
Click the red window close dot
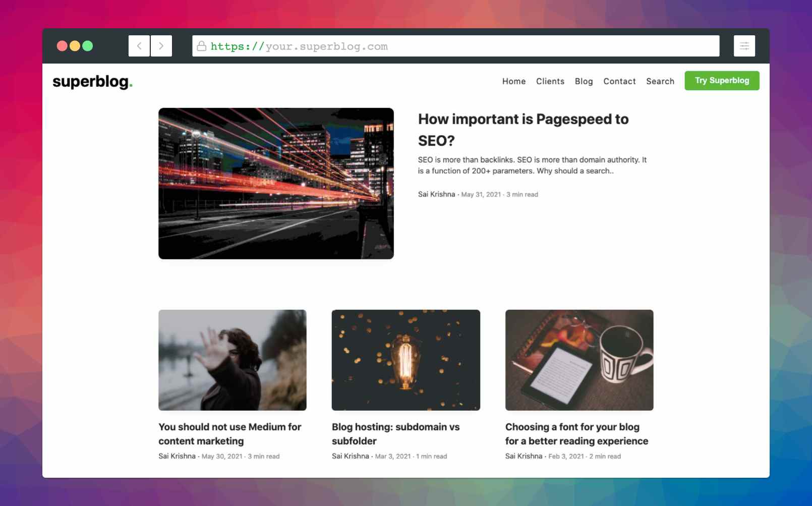pyautogui.click(x=62, y=46)
